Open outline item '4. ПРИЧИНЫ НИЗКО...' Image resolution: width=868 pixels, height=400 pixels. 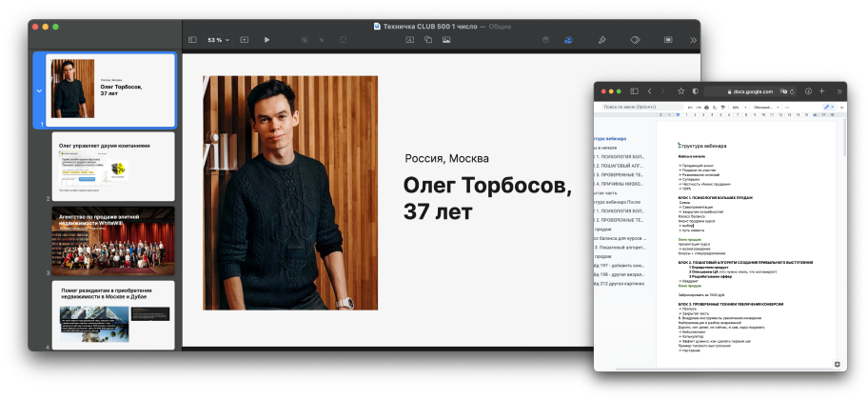(620, 184)
